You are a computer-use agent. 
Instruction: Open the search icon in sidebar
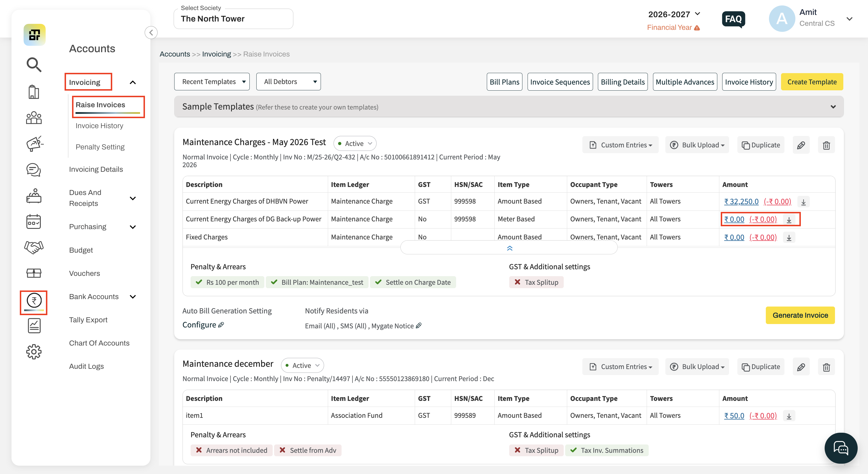[x=34, y=65]
